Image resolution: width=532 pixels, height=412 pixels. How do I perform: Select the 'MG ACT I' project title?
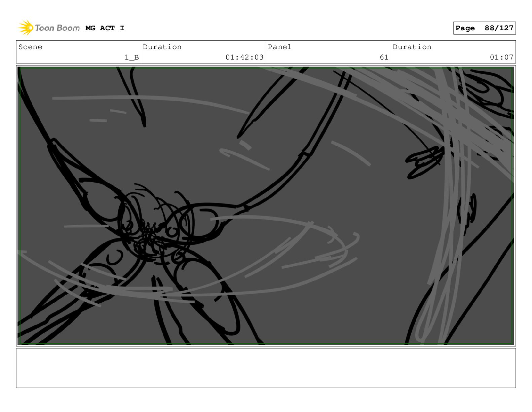click(105, 28)
